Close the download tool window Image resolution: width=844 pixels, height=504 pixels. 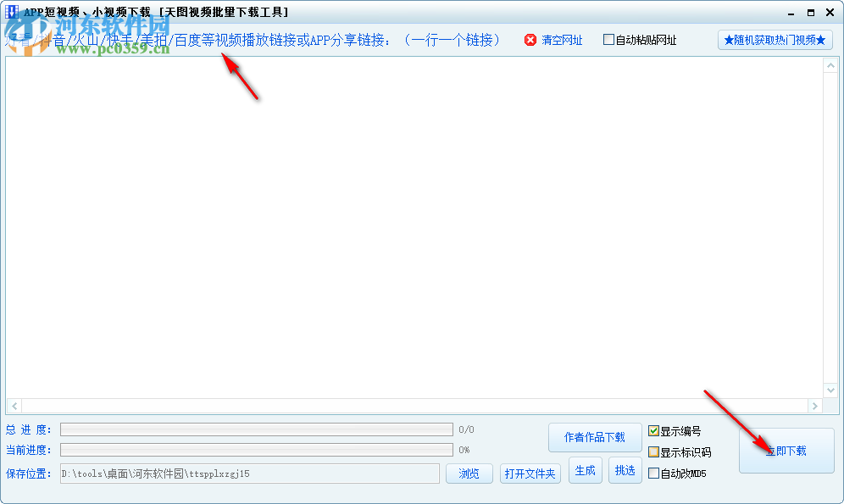830,13
